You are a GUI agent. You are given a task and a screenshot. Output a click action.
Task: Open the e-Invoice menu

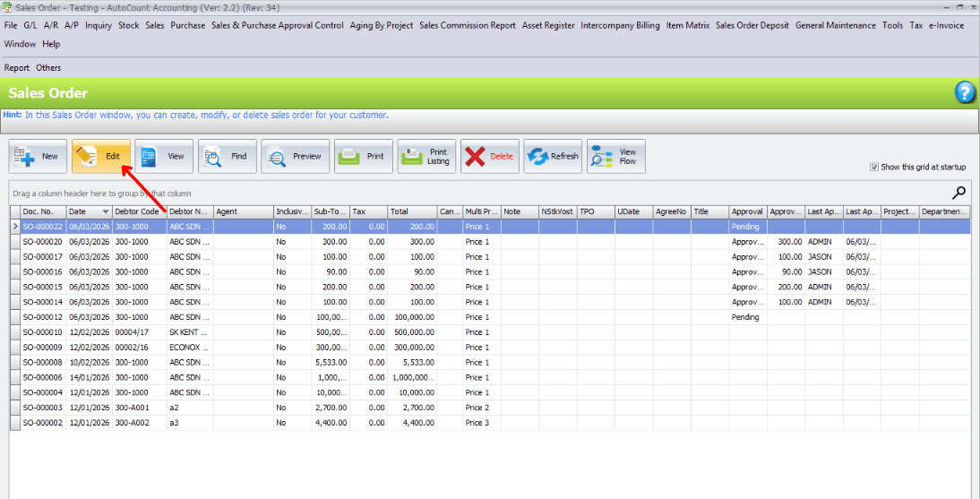coord(946,26)
